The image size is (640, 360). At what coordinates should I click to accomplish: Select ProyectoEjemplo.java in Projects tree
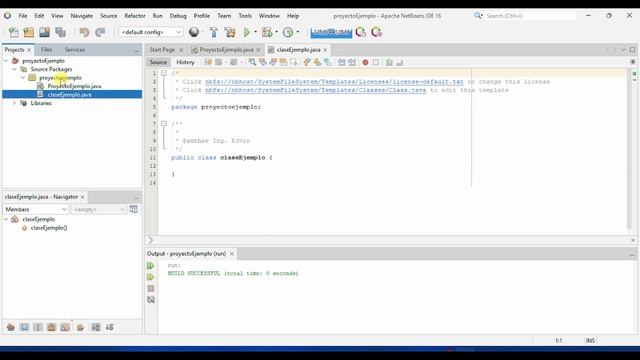pyautogui.click(x=74, y=86)
